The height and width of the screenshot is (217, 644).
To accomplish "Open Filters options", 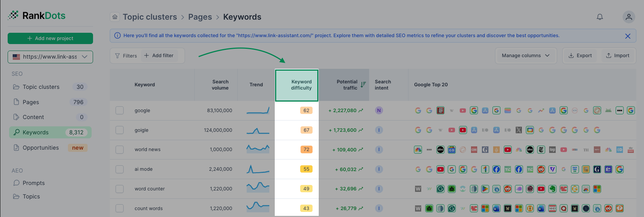I will click(x=126, y=56).
